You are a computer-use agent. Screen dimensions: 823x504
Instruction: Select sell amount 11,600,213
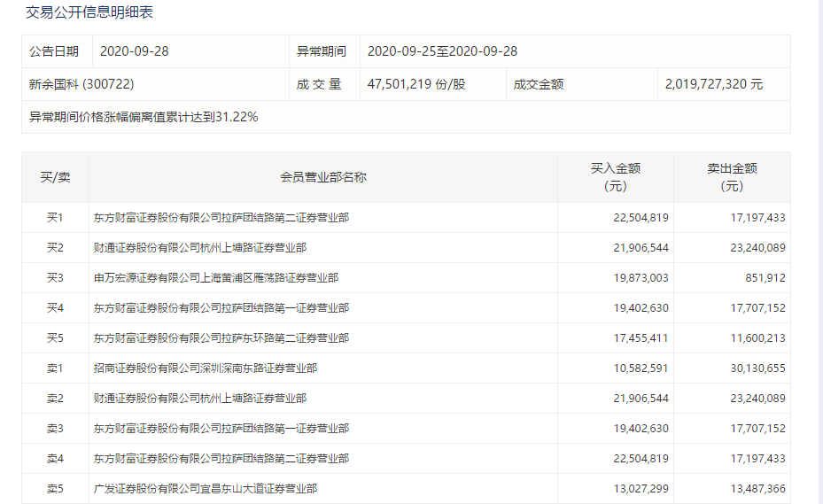pyautogui.click(x=758, y=338)
